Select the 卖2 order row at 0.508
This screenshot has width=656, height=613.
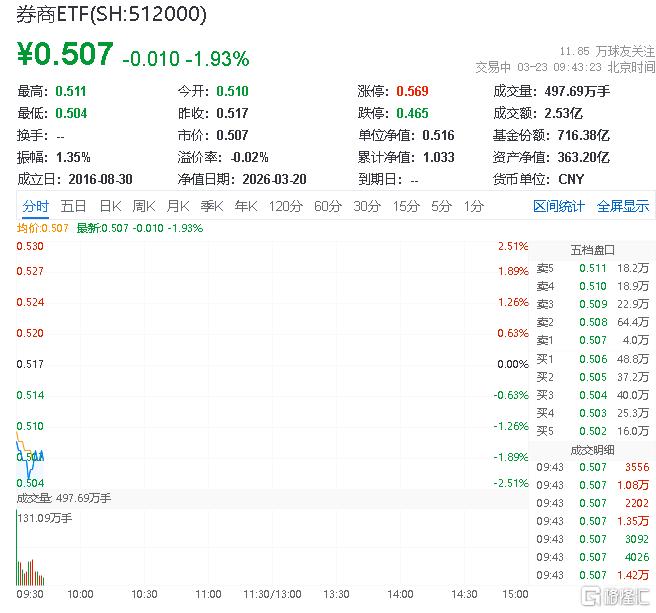pyautogui.click(x=592, y=322)
